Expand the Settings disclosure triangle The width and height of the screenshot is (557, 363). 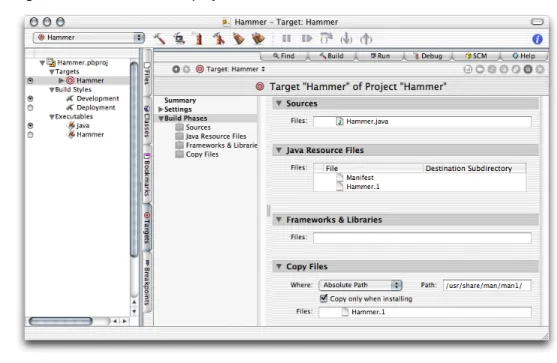(x=161, y=109)
